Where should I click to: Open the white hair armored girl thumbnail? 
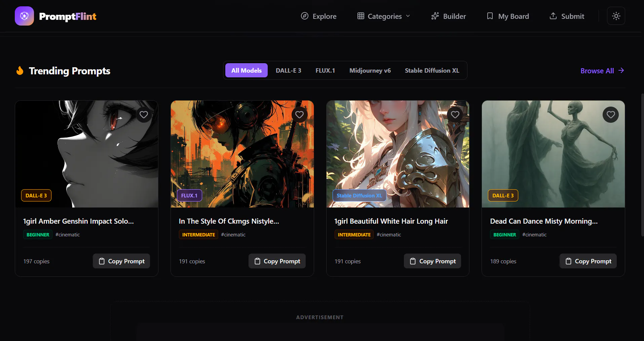click(x=398, y=154)
